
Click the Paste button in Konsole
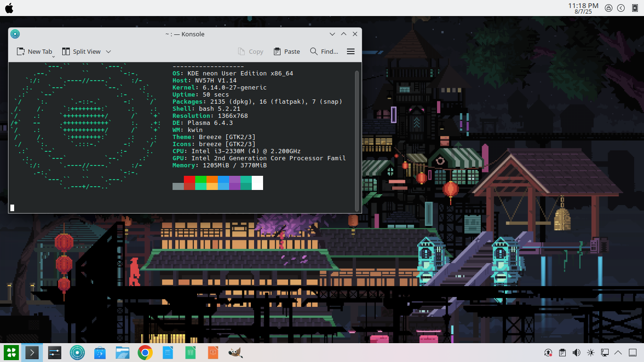click(x=287, y=51)
